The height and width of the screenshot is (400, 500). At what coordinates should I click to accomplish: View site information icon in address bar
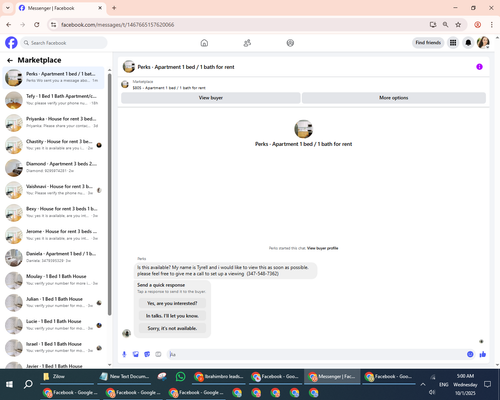coord(53,25)
